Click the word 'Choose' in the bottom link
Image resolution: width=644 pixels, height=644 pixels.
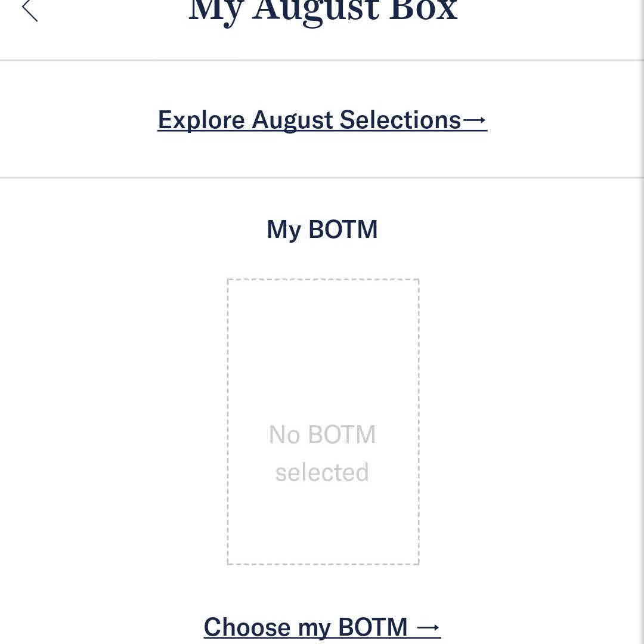247,627
